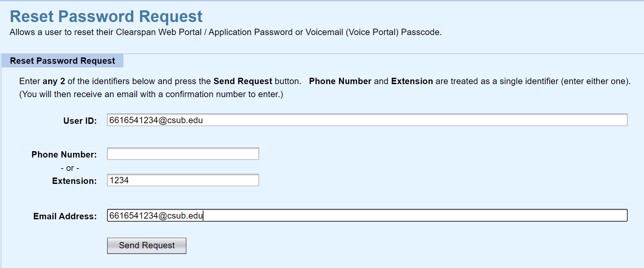Click bold "Phone Number" in instruction sentence
644x268 pixels.
tap(340, 81)
